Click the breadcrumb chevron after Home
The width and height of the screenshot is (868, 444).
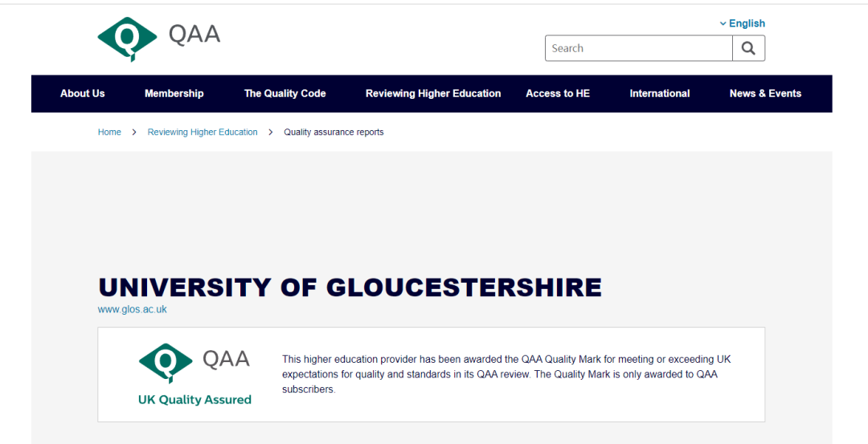tap(134, 132)
